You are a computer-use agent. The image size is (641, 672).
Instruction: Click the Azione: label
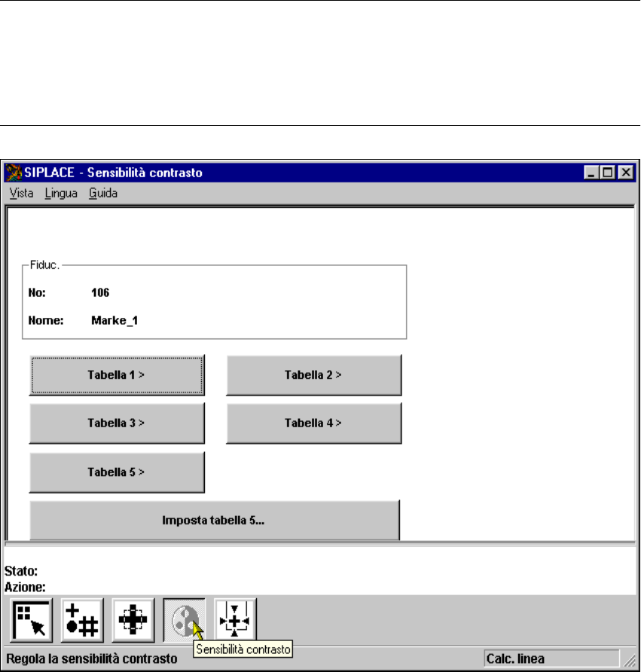pos(25,587)
